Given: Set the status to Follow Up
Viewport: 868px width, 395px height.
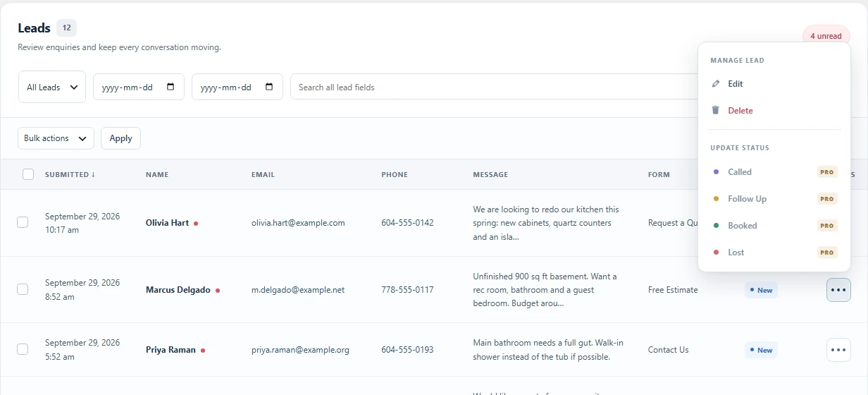Looking at the screenshot, I should (774, 199).
